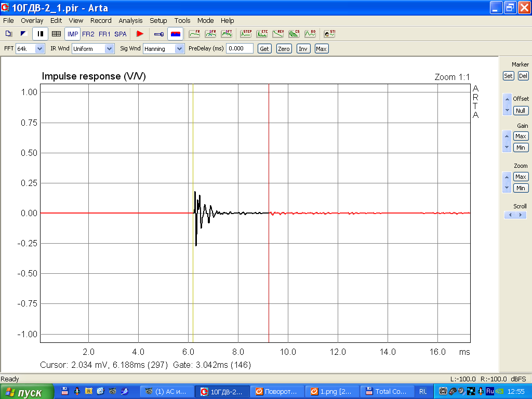Switch to IMP impulse response mode

tap(73, 34)
